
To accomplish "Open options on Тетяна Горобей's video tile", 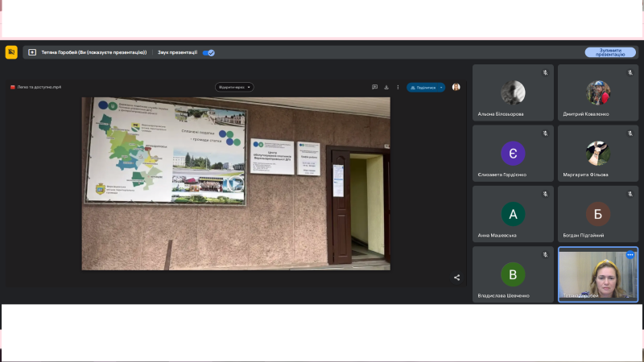I will [630, 255].
